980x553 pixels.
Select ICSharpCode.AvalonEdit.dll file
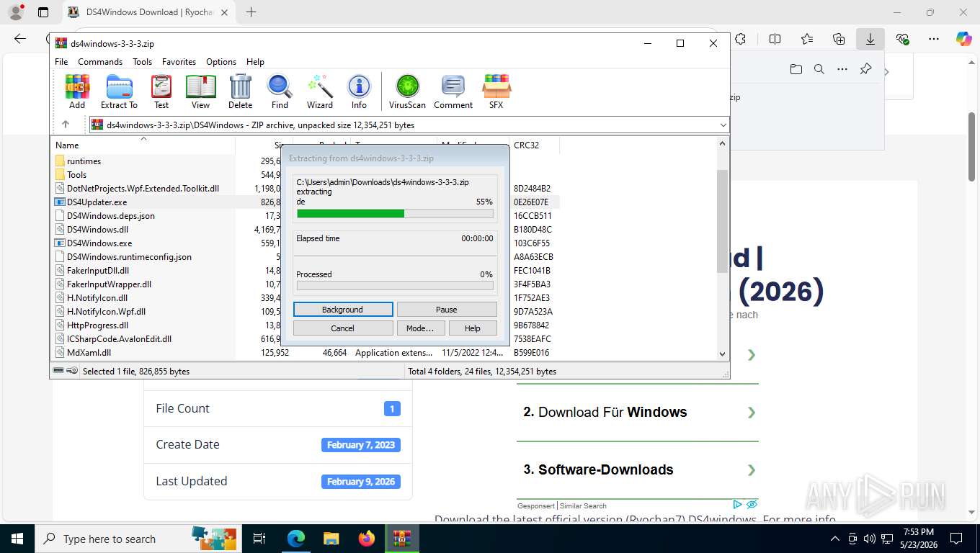coord(119,339)
